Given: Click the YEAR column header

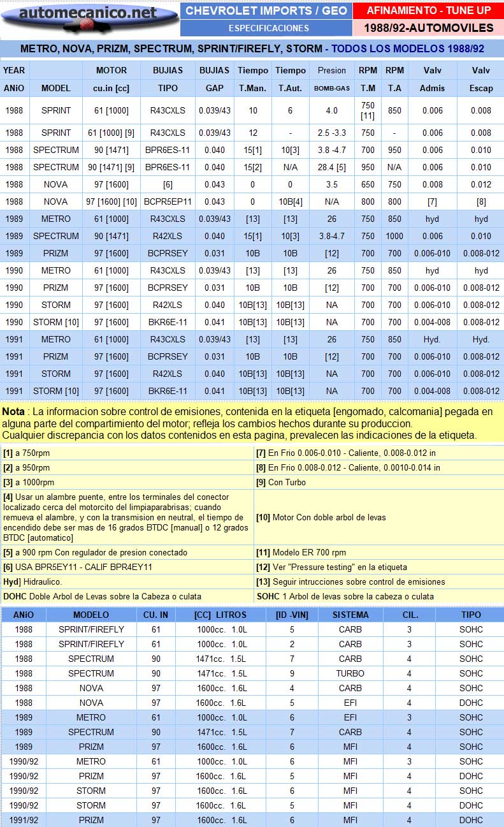Looking at the screenshot, I should (x=14, y=71).
